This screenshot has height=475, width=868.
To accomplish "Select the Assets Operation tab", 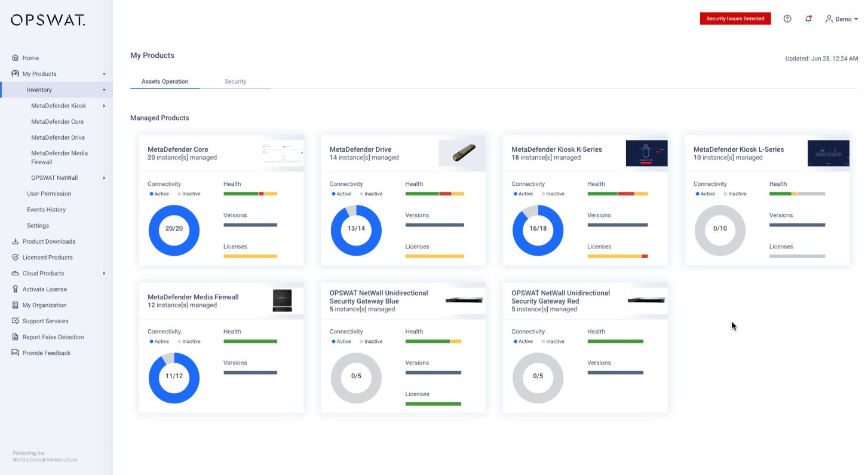I will pyautogui.click(x=165, y=81).
